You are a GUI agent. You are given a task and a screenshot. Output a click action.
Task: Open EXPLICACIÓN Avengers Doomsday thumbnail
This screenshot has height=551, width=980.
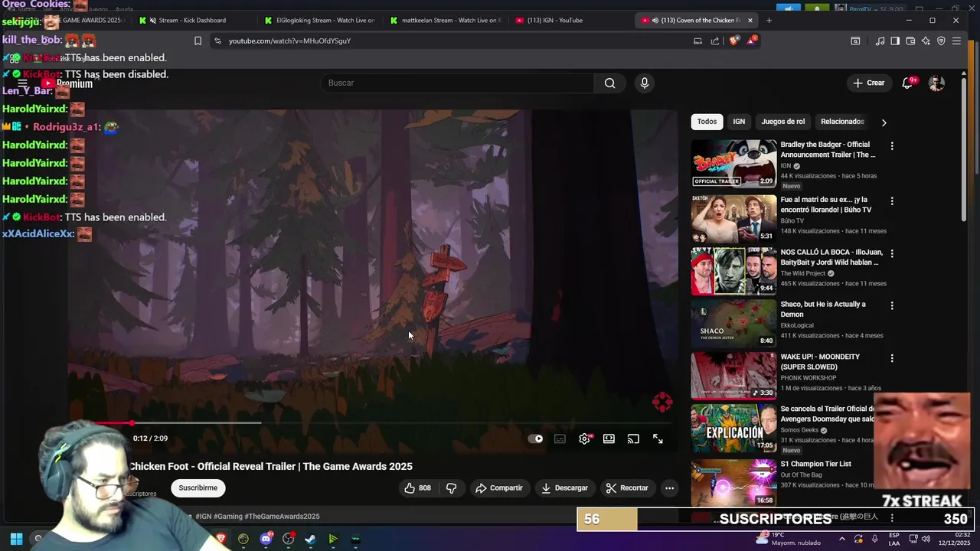[733, 428]
